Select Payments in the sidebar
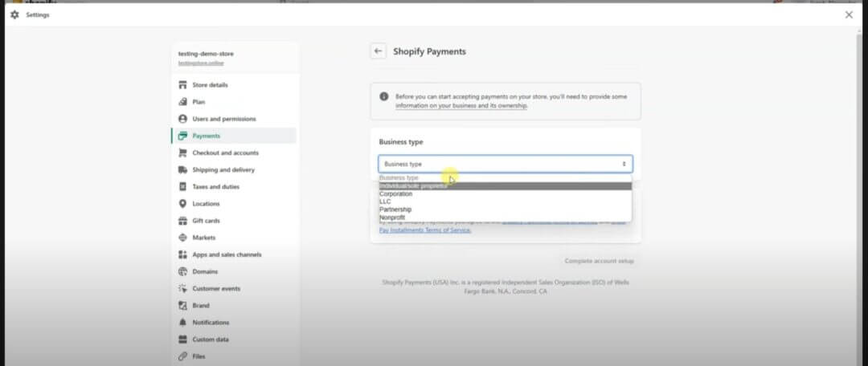 coord(234,136)
